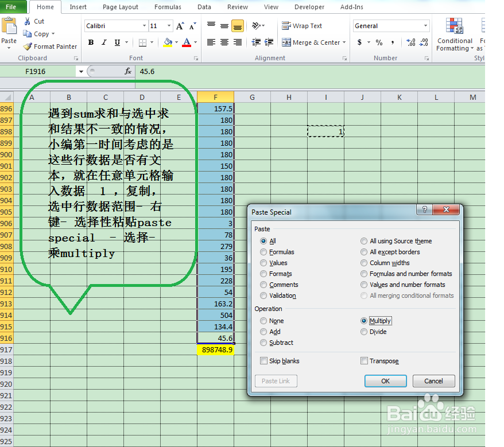Toggle Underline formatting
Viewport: 504px width, 447px height.
(x=117, y=42)
